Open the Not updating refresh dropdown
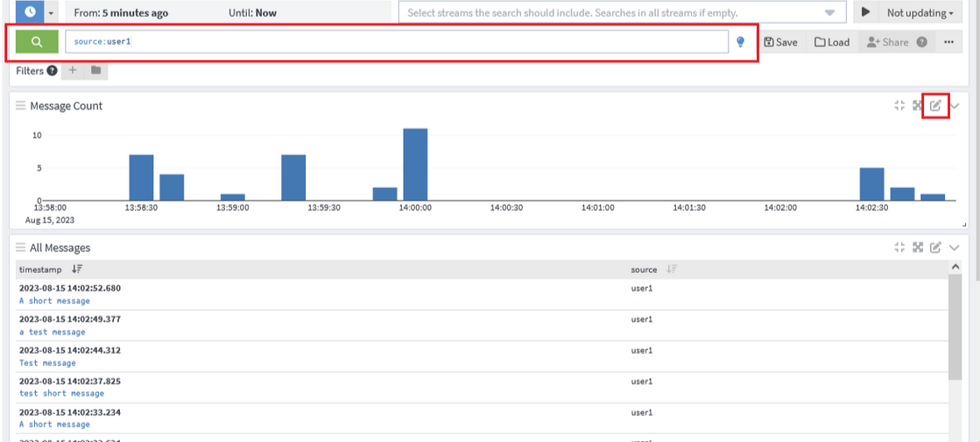Screen dimensions: 980x442 920,13
